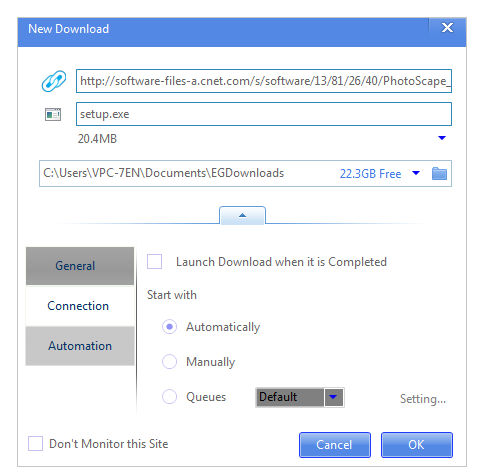Expand the save path history dropdown arrow

pos(416,173)
